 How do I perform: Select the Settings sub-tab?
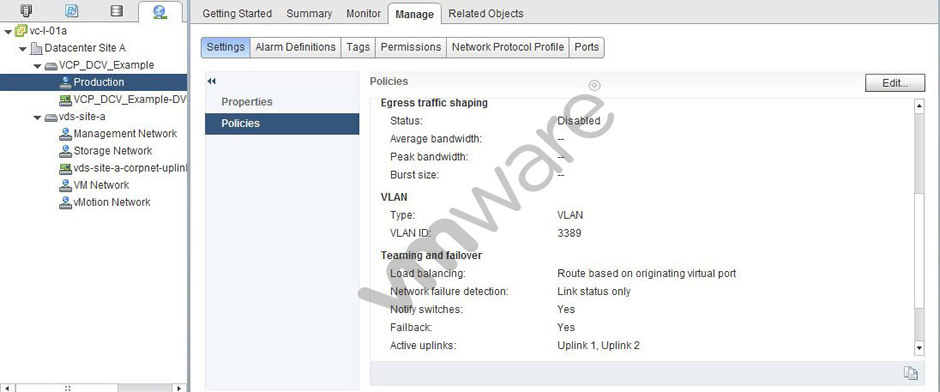click(x=225, y=47)
